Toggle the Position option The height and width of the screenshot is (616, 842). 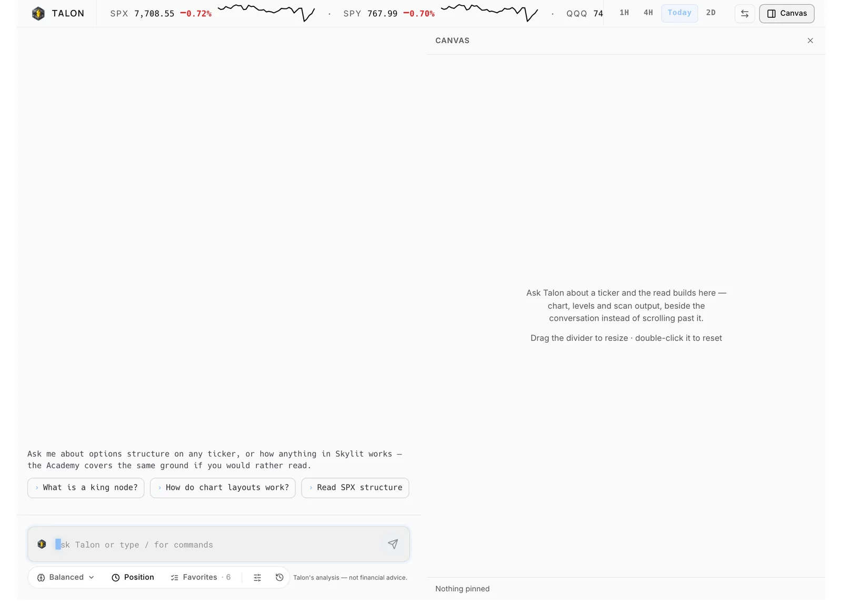133,578
